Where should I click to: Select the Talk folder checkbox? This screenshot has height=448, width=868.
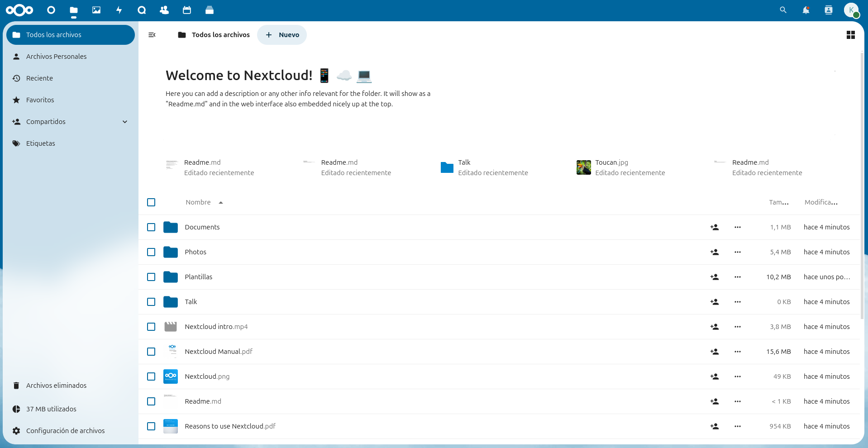click(x=151, y=302)
